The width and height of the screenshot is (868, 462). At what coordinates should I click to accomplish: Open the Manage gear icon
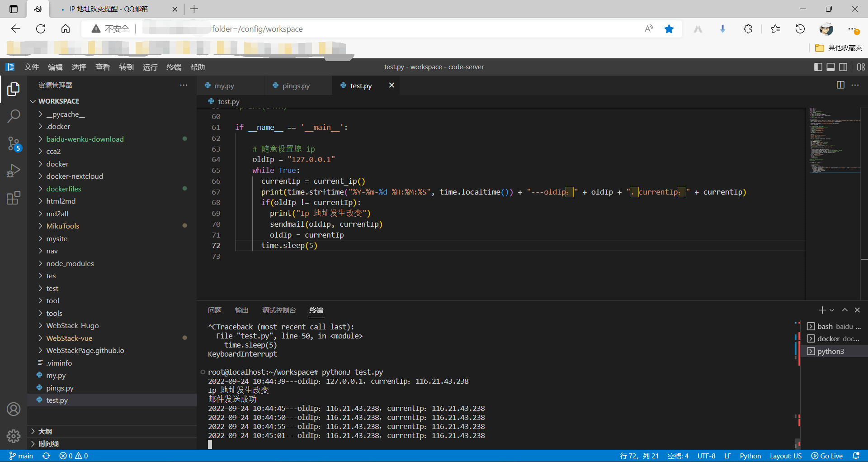point(14,436)
